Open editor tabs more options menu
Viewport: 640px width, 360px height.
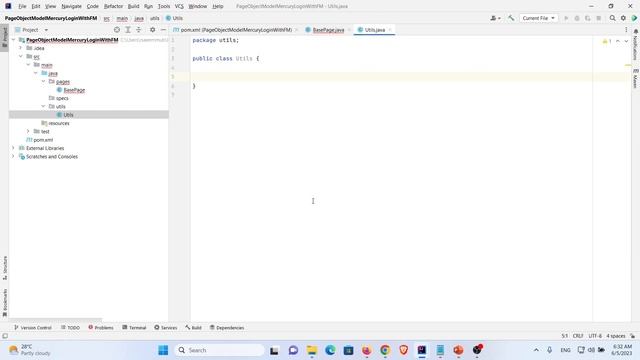pos(626,30)
